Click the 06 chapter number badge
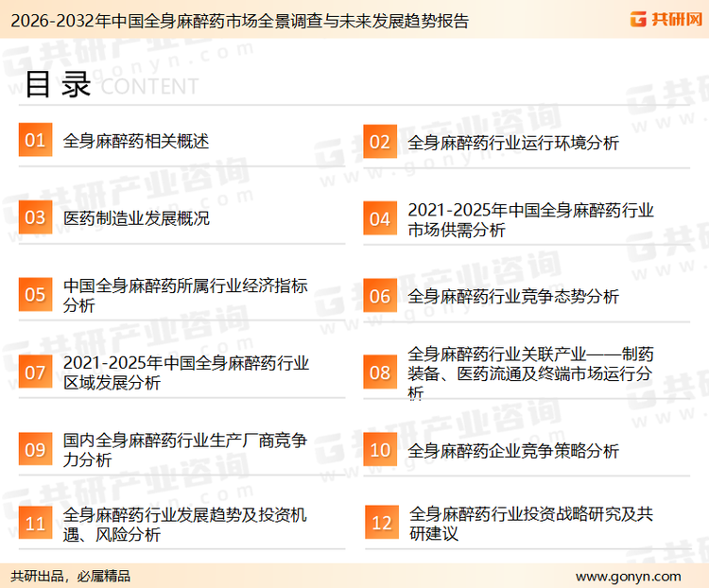The width and height of the screenshot is (709, 588). (379, 296)
